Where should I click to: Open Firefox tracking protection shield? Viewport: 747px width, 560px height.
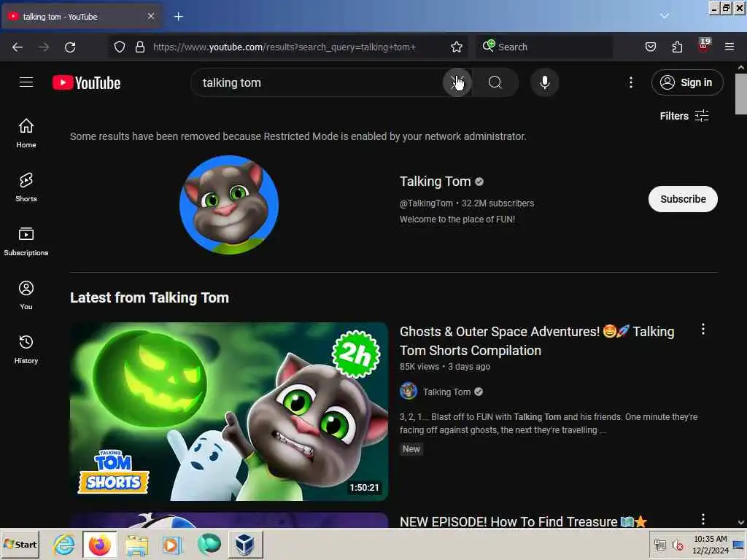tap(120, 47)
